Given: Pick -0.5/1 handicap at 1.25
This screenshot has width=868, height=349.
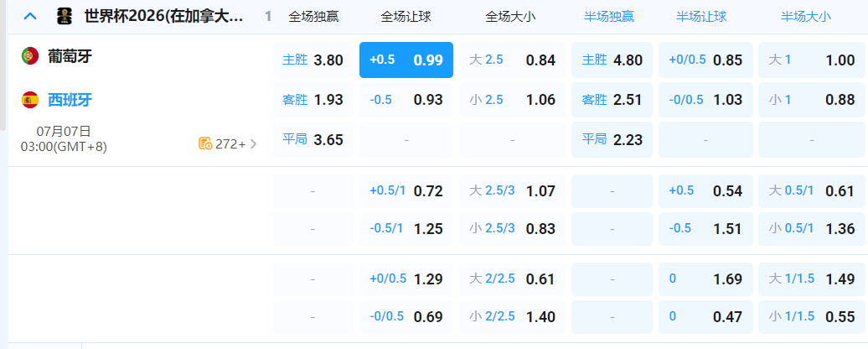Looking at the screenshot, I should pos(406,229).
